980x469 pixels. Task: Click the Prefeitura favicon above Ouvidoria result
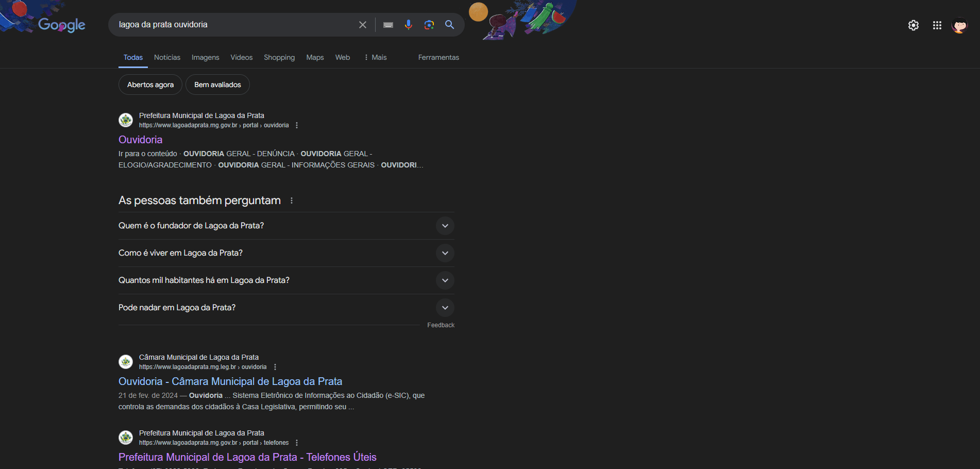click(126, 120)
